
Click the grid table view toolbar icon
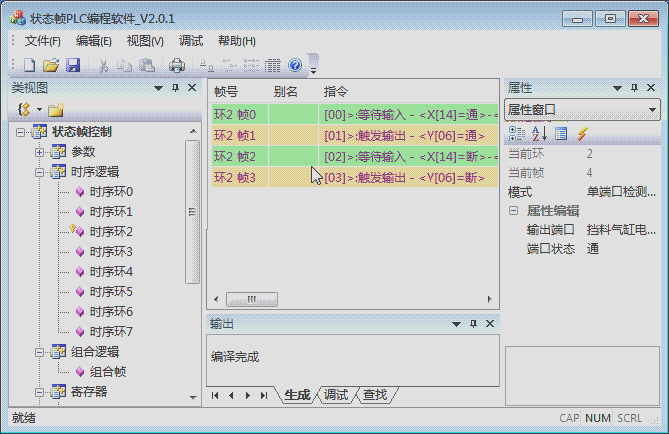[272, 65]
